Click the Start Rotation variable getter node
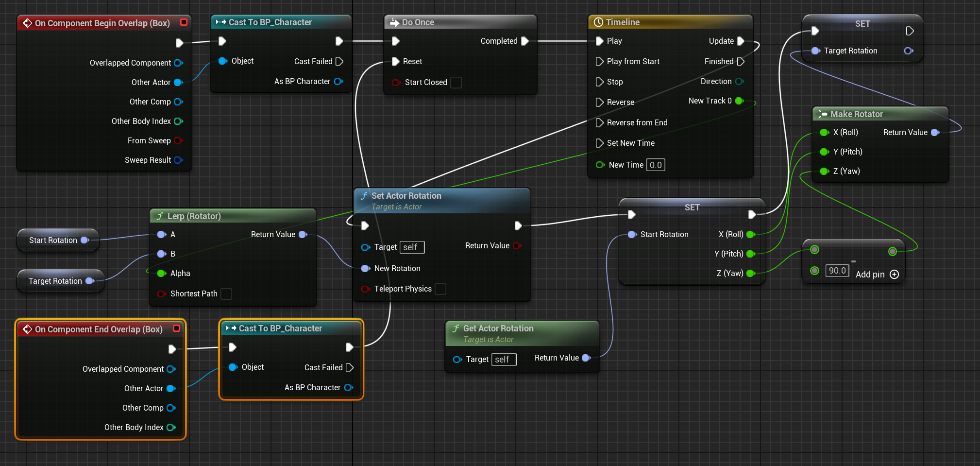The width and height of the screenshot is (980, 466). pyautogui.click(x=58, y=241)
